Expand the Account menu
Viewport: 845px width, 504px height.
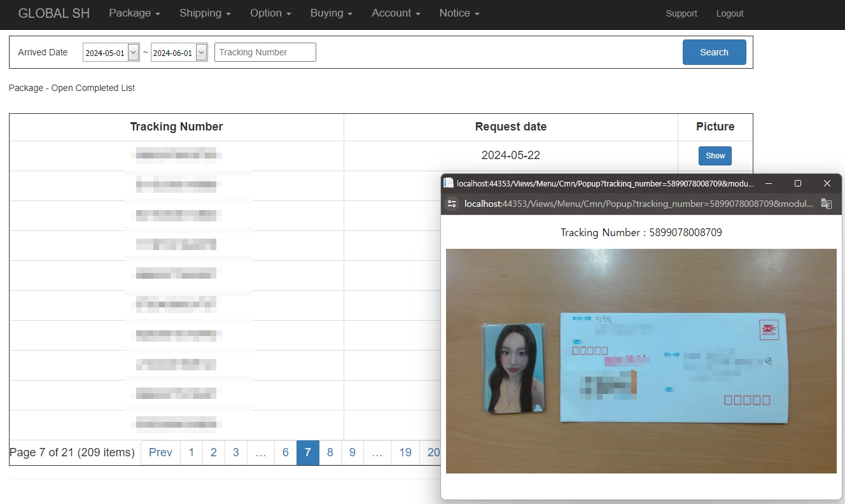(x=396, y=13)
